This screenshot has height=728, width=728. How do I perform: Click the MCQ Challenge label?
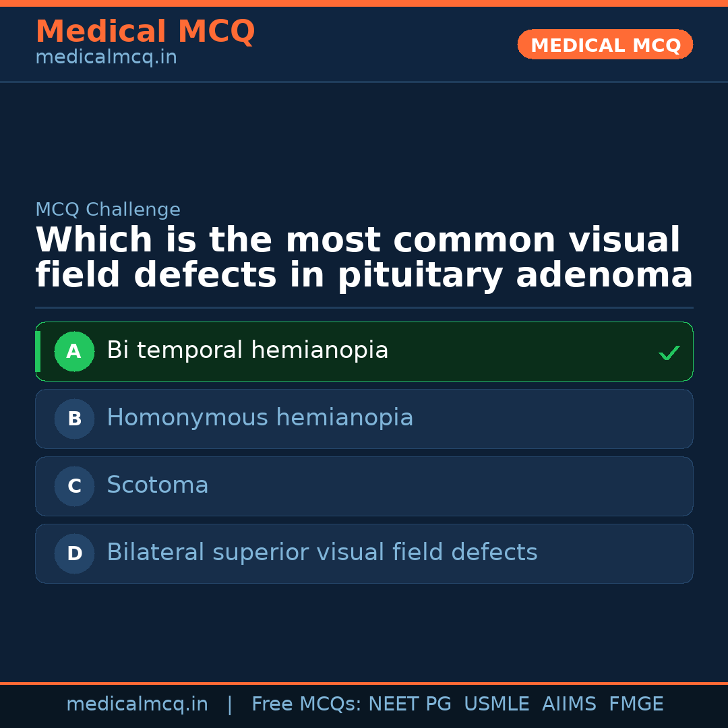coord(108,210)
